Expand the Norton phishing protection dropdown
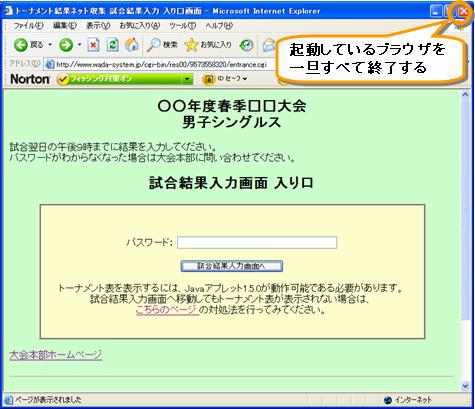This screenshot has width=475, height=409. [187, 79]
